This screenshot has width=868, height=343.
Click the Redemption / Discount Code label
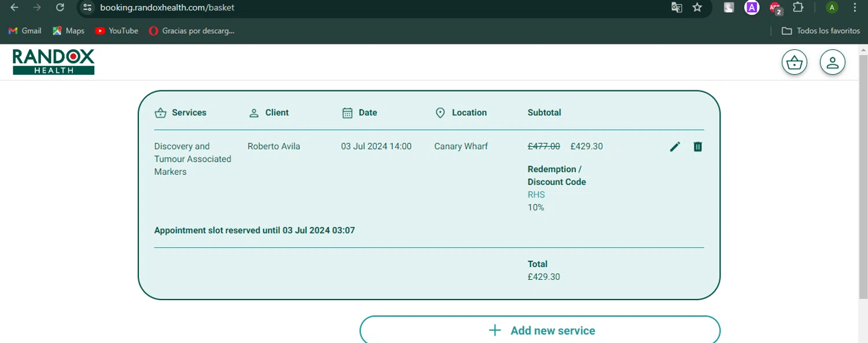(557, 176)
